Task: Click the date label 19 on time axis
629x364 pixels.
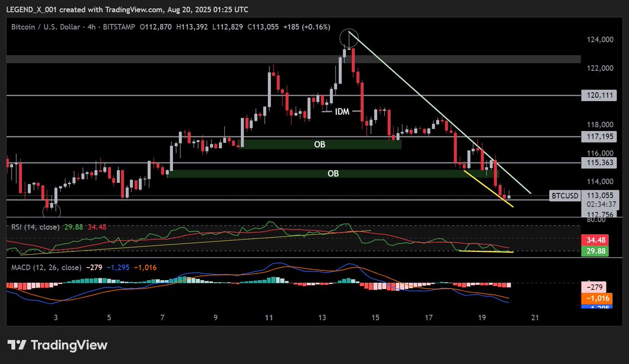Action: (482, 318)
